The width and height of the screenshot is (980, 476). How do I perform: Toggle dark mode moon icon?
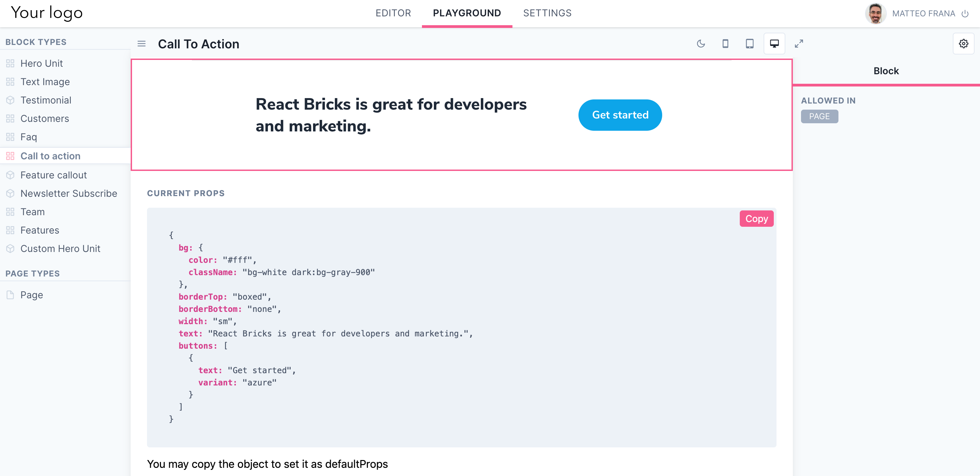[x=701, y=44]
